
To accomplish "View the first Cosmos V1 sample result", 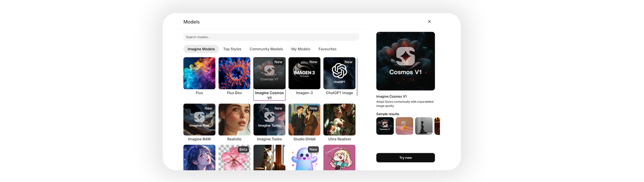I will click(385, 126).
